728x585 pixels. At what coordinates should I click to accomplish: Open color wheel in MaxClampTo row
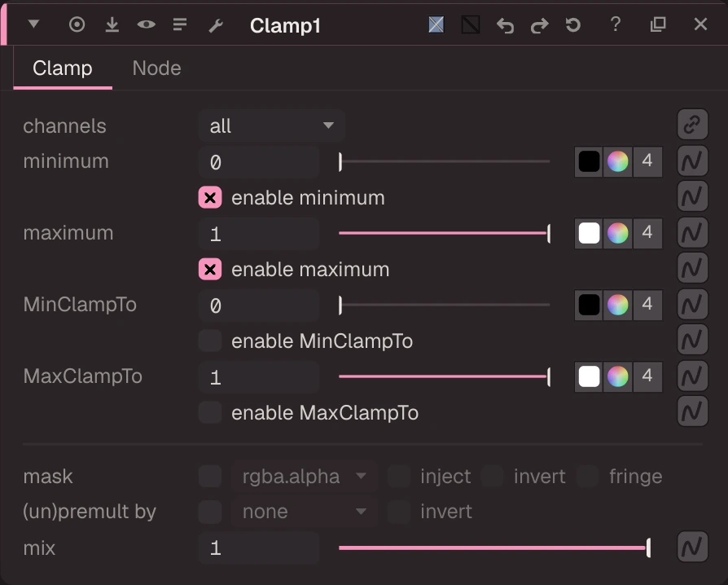point(617,376)
